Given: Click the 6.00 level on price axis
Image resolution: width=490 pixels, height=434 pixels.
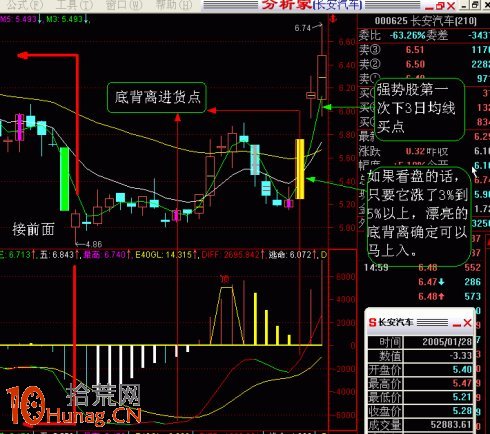Looking at the screenshot, I should pos(347,111).
